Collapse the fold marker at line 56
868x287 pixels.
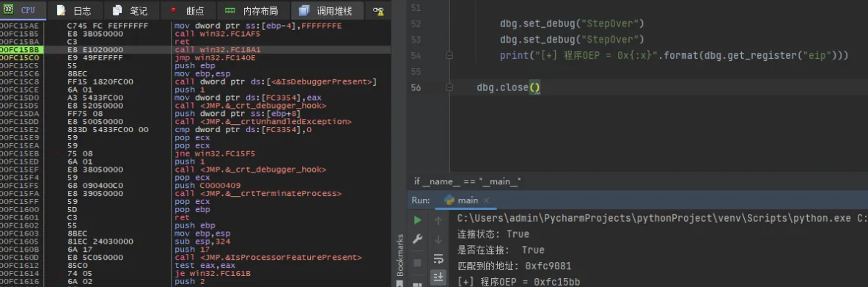(x=449, y=88)
